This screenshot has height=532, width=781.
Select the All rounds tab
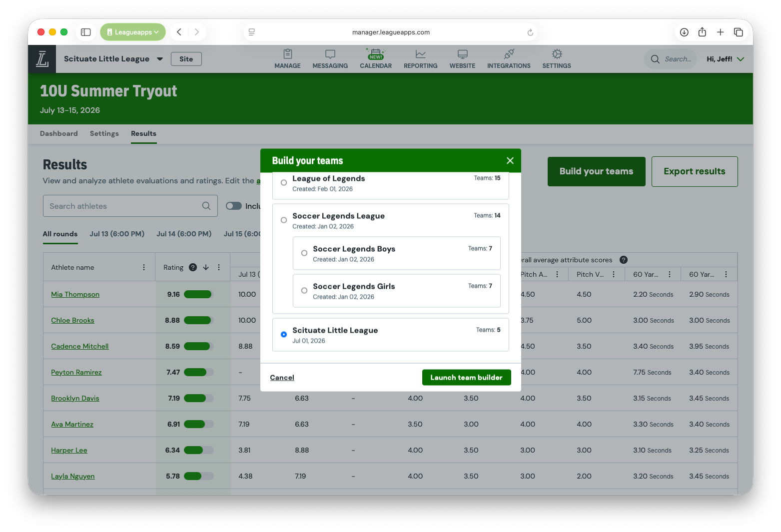tap(60, 234)
